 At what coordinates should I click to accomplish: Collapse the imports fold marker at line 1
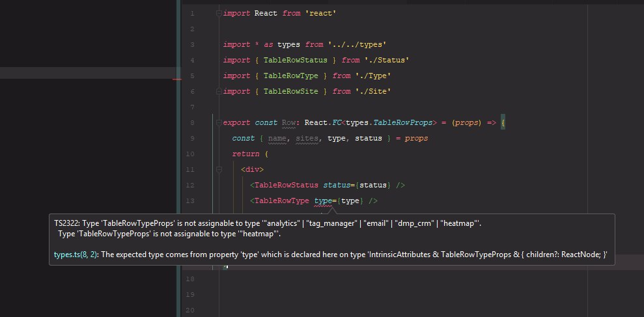point(219,13)
